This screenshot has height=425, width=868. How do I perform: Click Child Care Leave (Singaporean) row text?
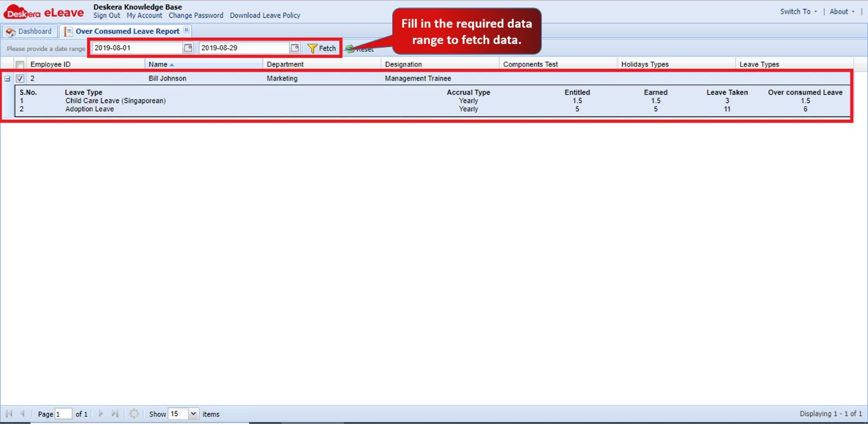(x=116, y=101)
